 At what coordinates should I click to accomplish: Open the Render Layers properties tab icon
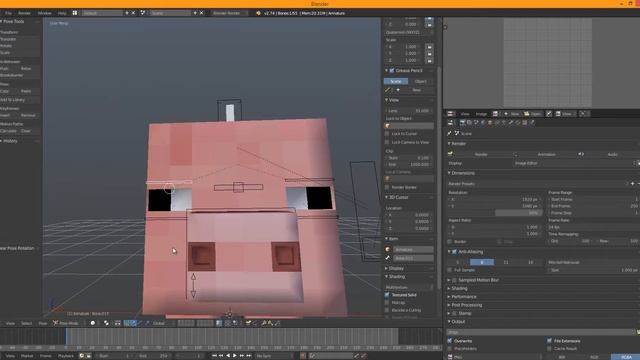coord(469,122)
